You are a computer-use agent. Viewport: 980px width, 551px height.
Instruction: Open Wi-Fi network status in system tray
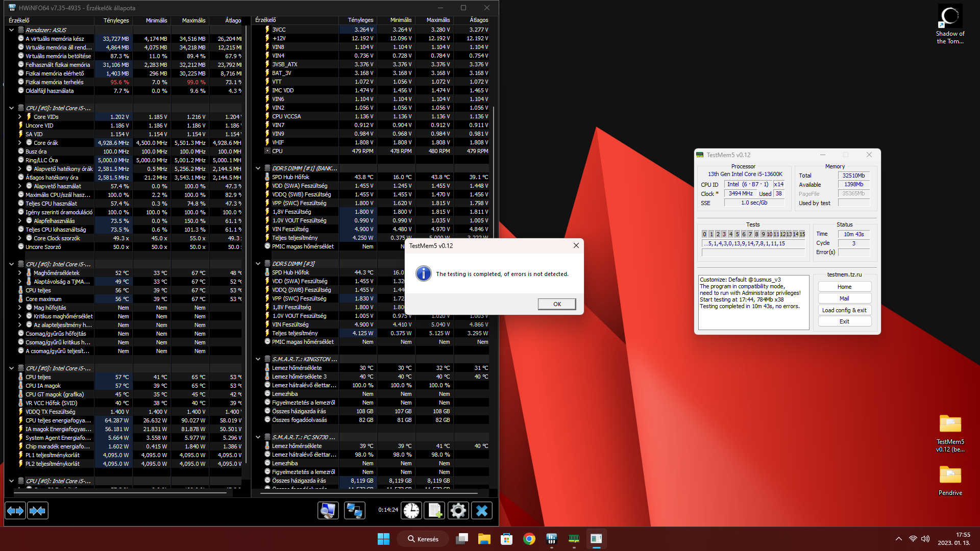tap(913, 539)
